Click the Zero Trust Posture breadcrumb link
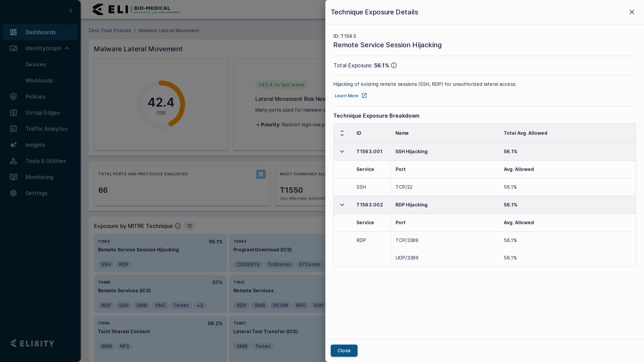The height and width of the screenshot is (362, 644). point(110,31)
